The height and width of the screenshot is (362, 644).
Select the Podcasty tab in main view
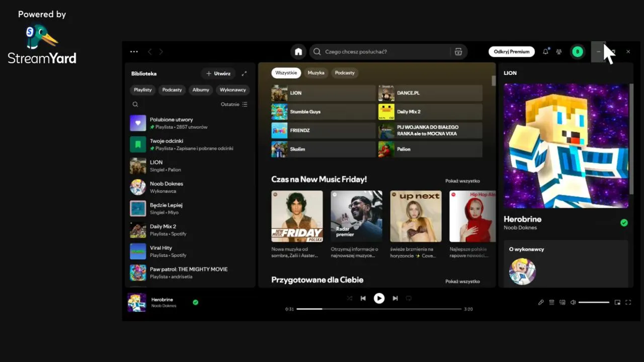[x=345, y=73]
